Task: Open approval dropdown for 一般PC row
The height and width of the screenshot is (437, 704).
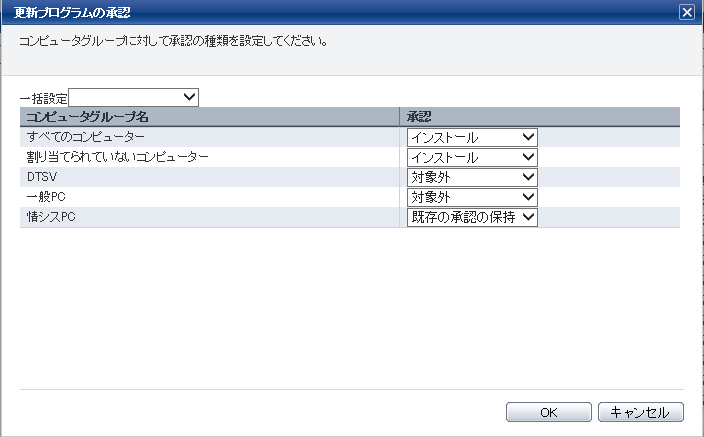Action: tap(472, 197)
